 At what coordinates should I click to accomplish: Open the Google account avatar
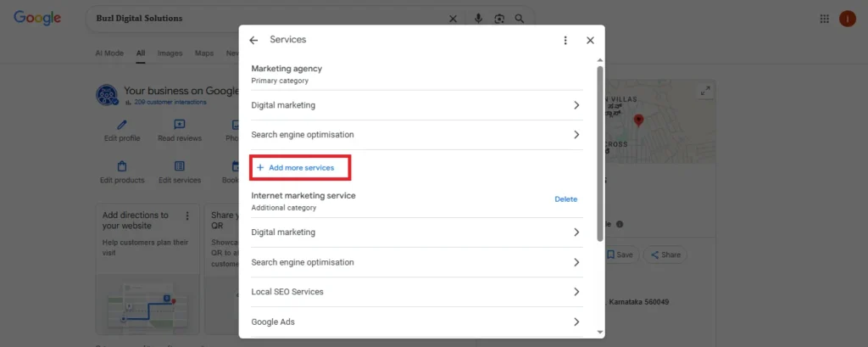click(848, 19)
